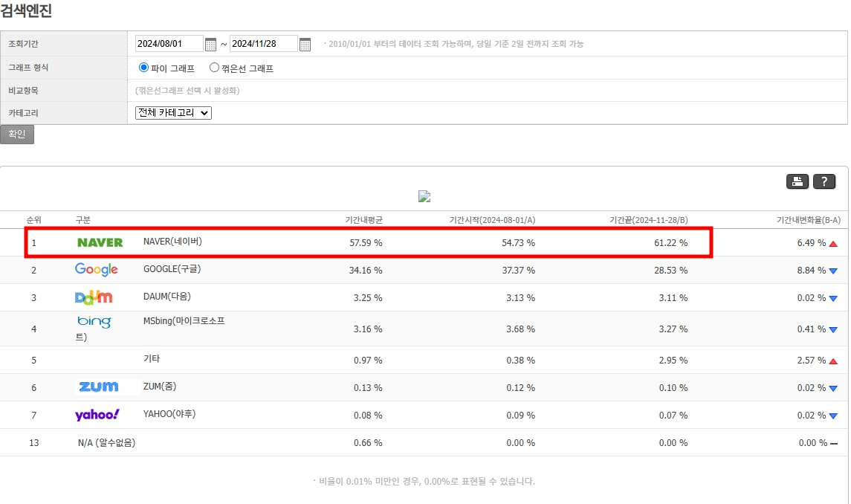Open the start date calendar picker
The image size is (851, 504).
coord(210,45)
